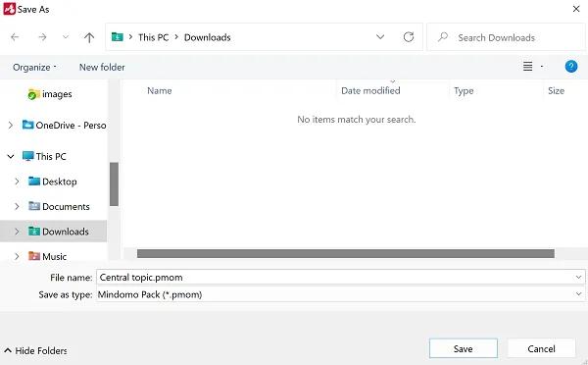Image resolution: width=588 pixels, height=365 pixels.
Task: Select Downloads in address breadcrumb
Action: [x=208, y=37]
